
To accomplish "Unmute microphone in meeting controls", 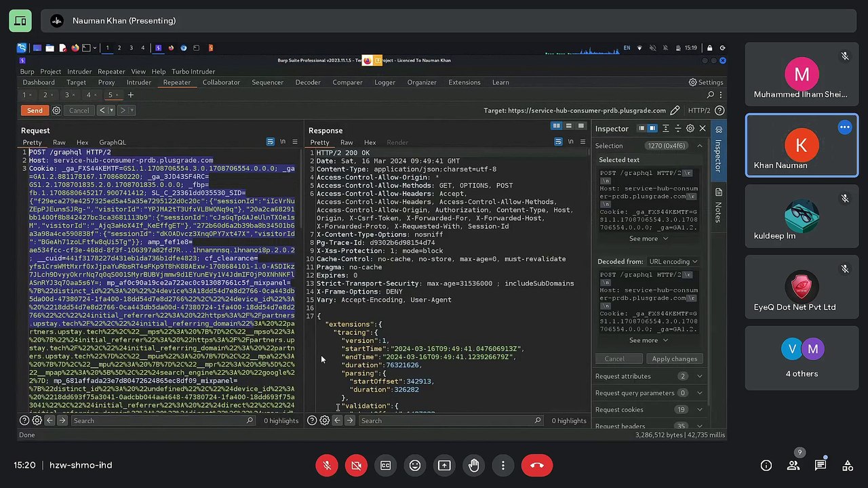I will point(327,465).
